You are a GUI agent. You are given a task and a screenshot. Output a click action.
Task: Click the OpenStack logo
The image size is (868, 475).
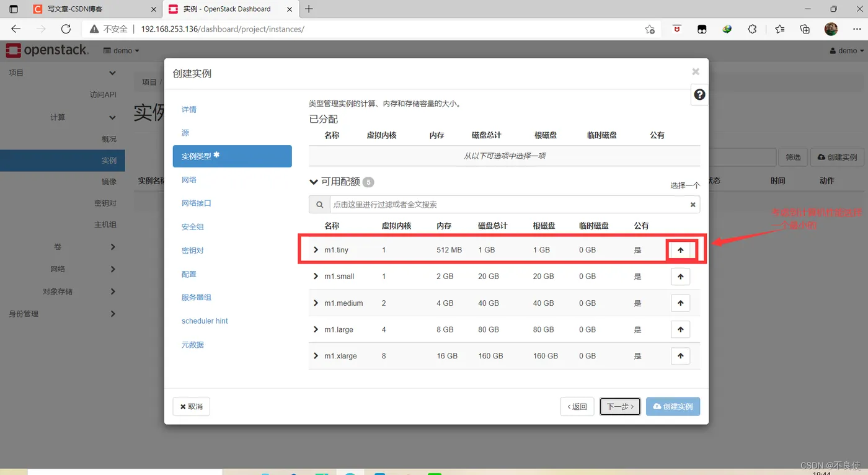47,50
